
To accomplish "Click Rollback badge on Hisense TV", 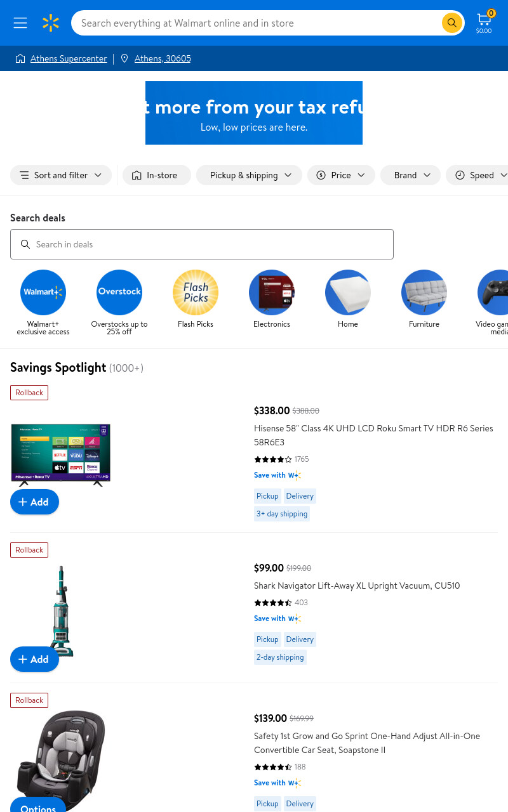I will [29, 393].
